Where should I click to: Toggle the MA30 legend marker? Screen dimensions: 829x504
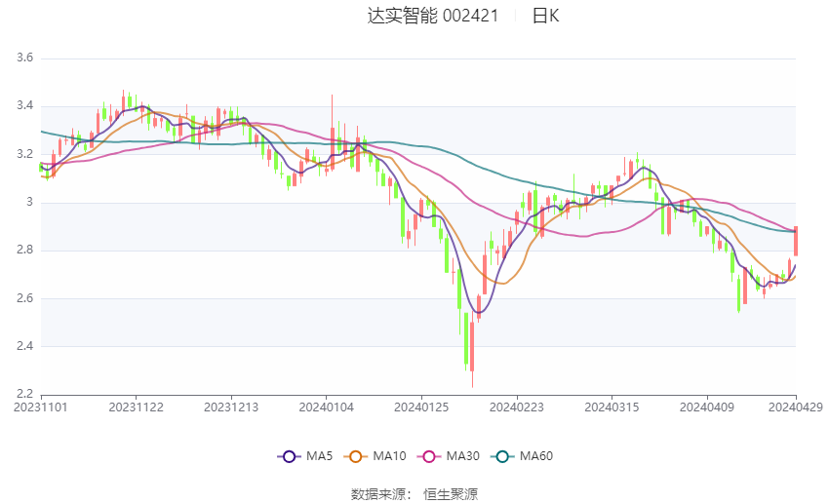point(429,456)
